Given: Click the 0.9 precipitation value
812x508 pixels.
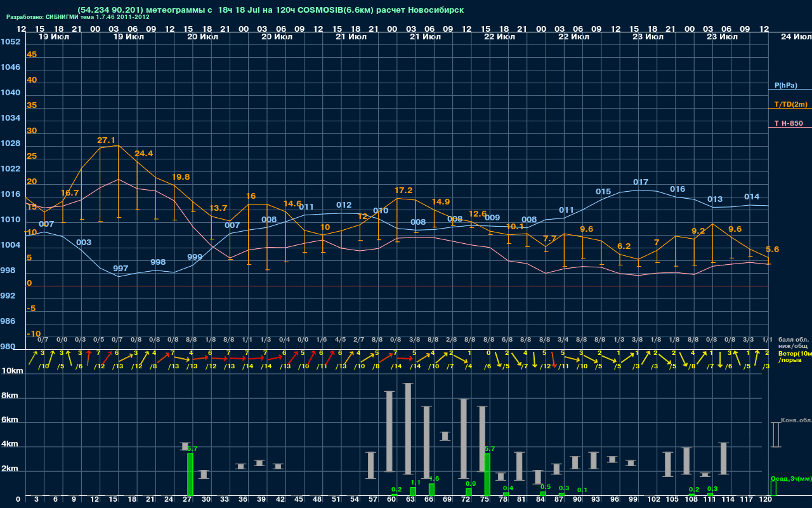Looking at the screenshot, I should coord(471,484).
